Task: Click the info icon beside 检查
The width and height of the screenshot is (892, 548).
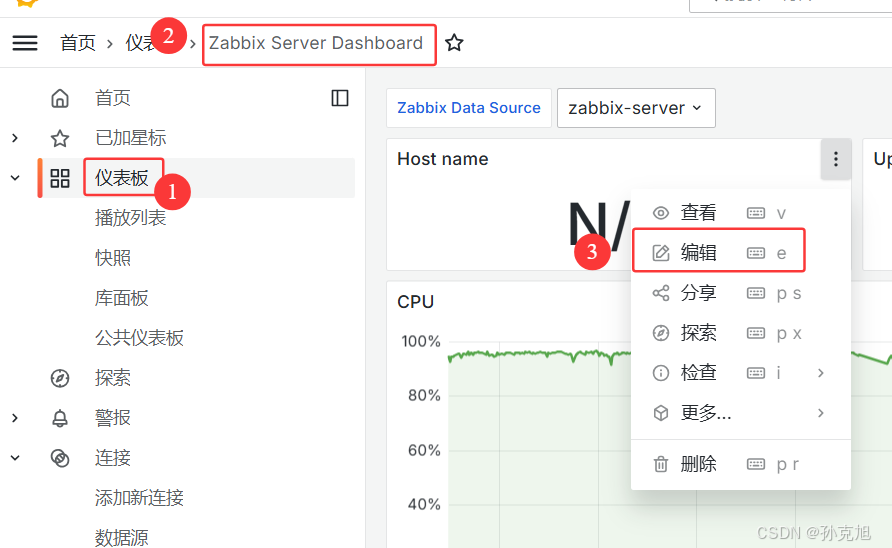Action: tap(660, 373)
